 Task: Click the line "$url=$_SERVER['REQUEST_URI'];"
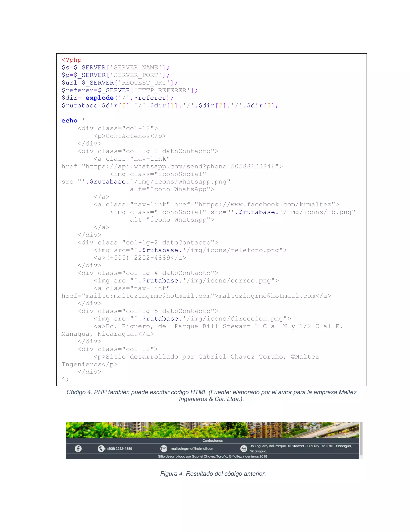click(120, 83)
